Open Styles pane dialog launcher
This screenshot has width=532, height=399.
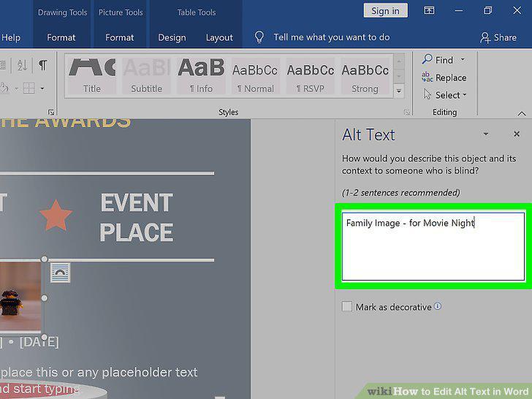(407, 113)
